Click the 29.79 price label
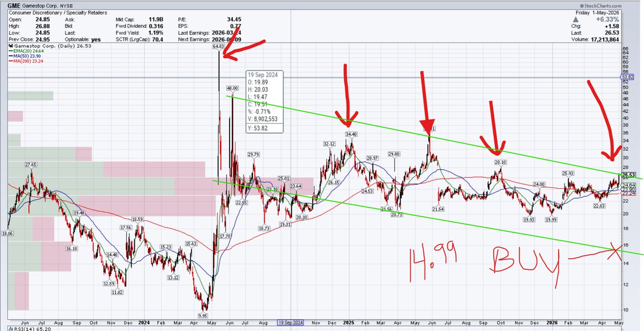Image resolution: width=644 pixels, height=331 pixels. (x=253, y=155)
